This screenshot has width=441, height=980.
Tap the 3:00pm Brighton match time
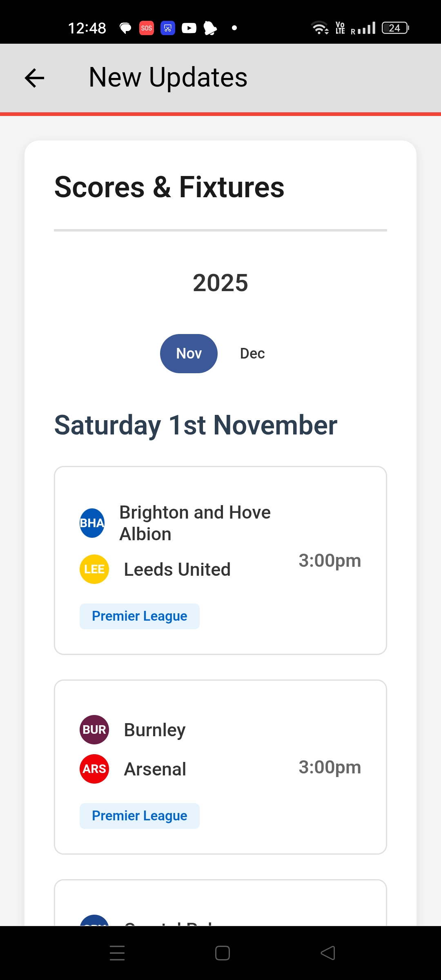tap(330, 561)
